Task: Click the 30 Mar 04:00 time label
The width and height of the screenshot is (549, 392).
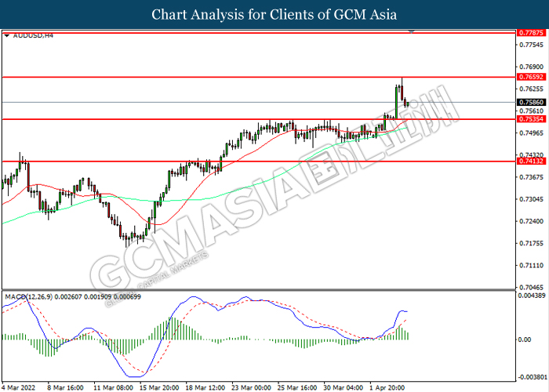Action: [344, 387]
